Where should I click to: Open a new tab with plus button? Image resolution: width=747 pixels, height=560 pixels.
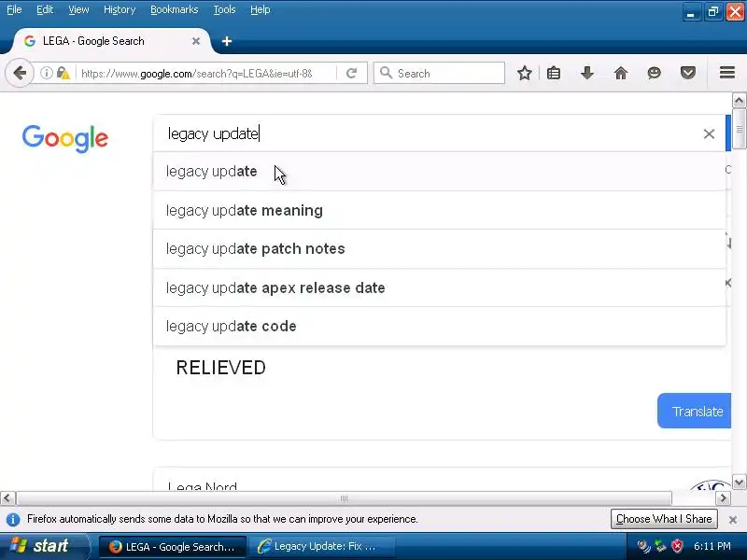227,41
